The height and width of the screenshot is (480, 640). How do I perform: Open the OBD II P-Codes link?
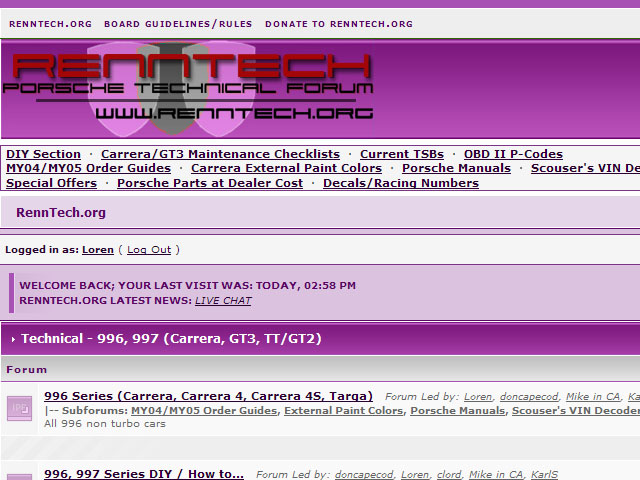point(513,154)
